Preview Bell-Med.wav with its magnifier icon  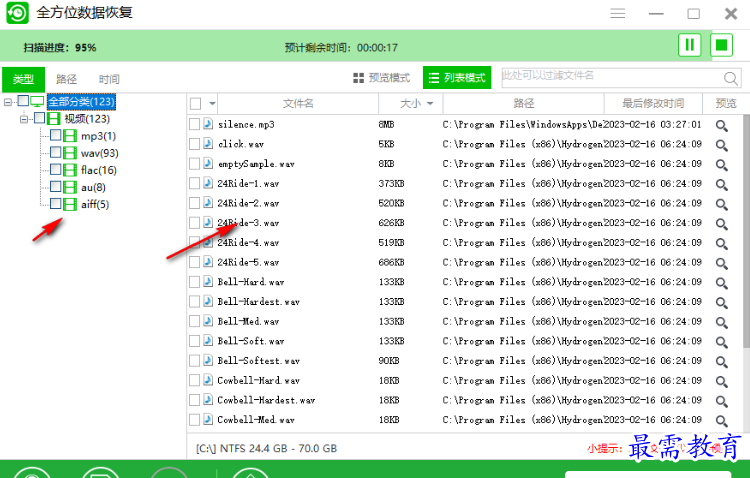pyautogui.click(x=721, y=322)
